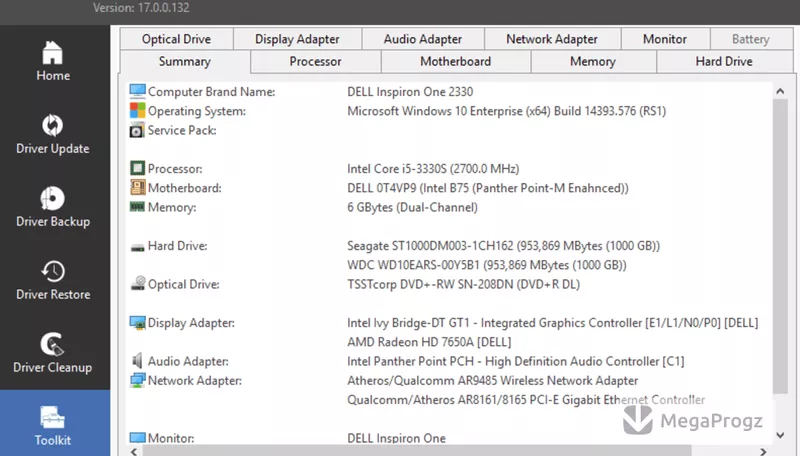800x456 pixels.
Task: Open the Motherboard tab
Action: (x=456, y=62)
